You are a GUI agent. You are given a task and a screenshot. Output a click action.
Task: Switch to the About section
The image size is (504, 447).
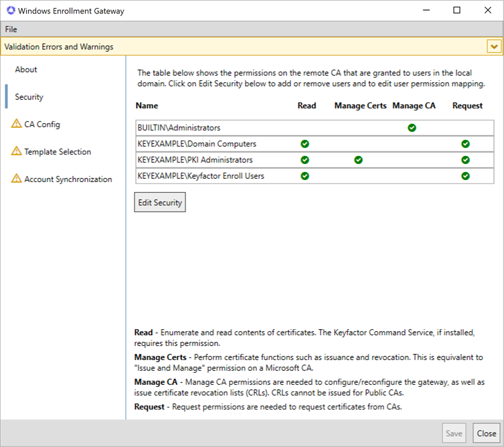[26, 70]
